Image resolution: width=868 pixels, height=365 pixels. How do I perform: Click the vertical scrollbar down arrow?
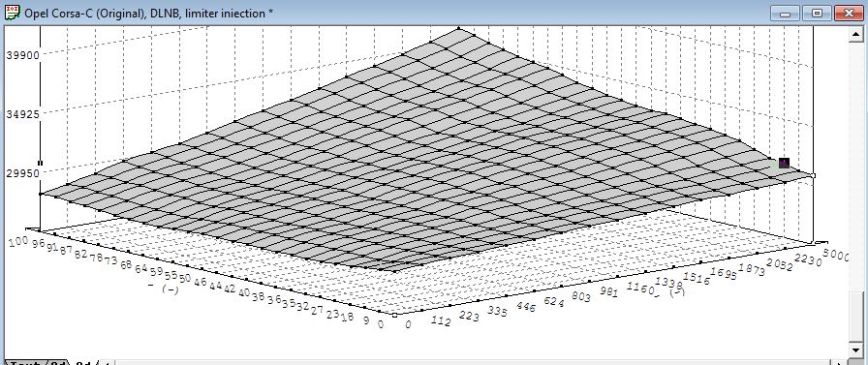pos(855,350)
